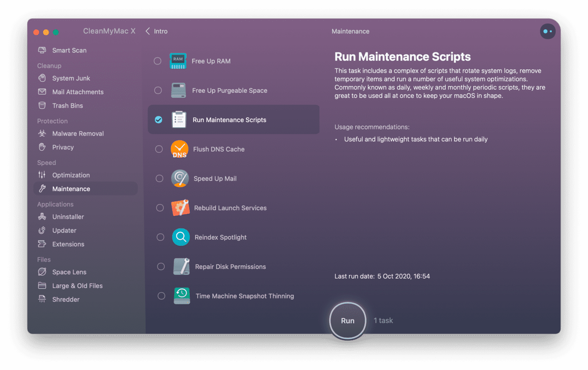Viewport: 588px width, 370px height.
Task: Click the Free Up Purgeable Space task name
Action: click(230, 91)
